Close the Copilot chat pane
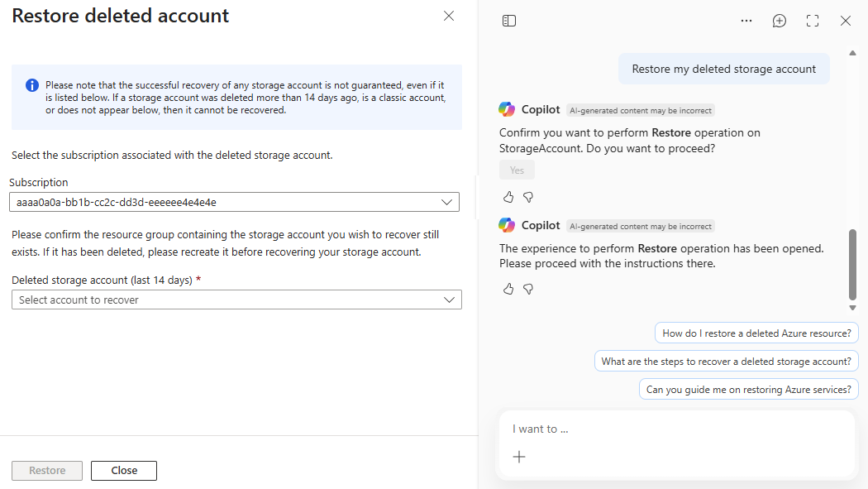 click(x=846, y=21)
